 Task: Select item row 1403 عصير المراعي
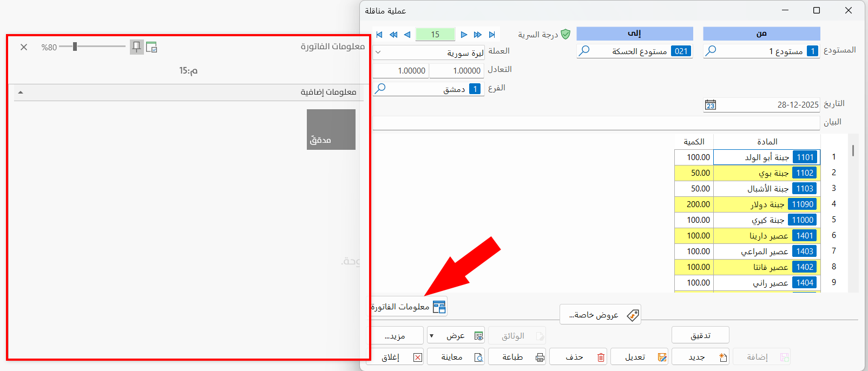coord(767,251)
